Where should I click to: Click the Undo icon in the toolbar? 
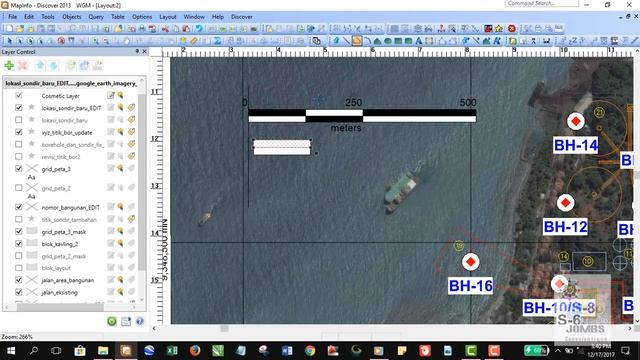[x=199, y=29]
